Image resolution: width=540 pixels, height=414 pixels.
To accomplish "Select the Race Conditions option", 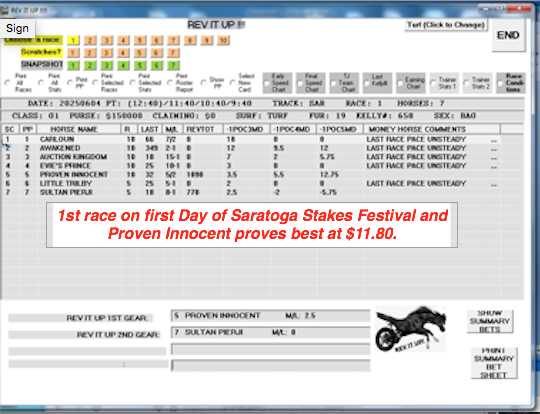I will 511,83.
